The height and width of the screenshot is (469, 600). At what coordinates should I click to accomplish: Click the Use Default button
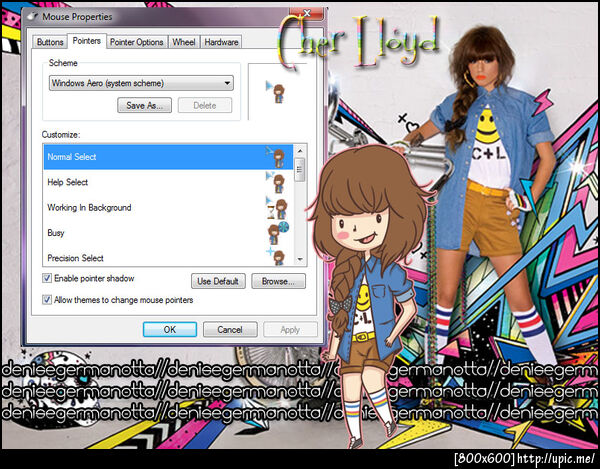(218, 281)
